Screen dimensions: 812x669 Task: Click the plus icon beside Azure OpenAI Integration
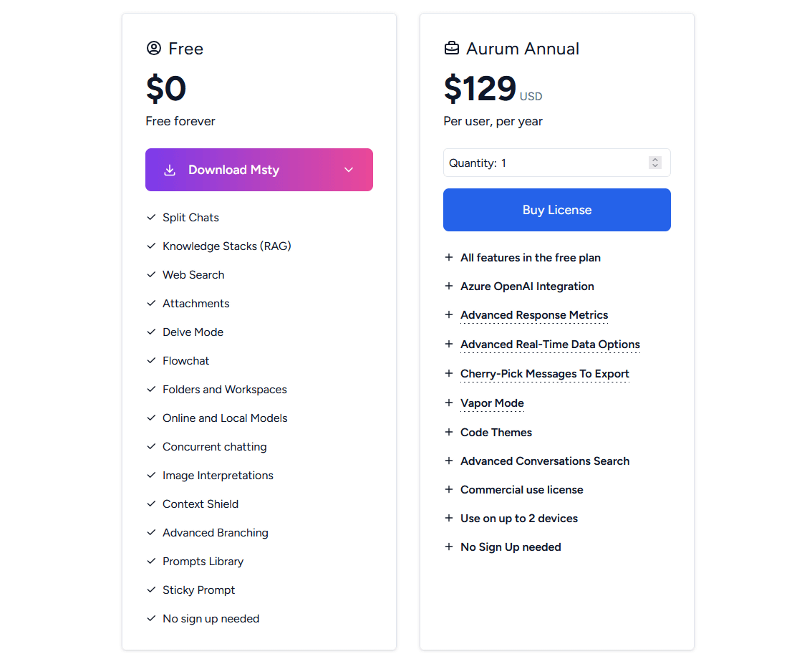tap(449, 286)
